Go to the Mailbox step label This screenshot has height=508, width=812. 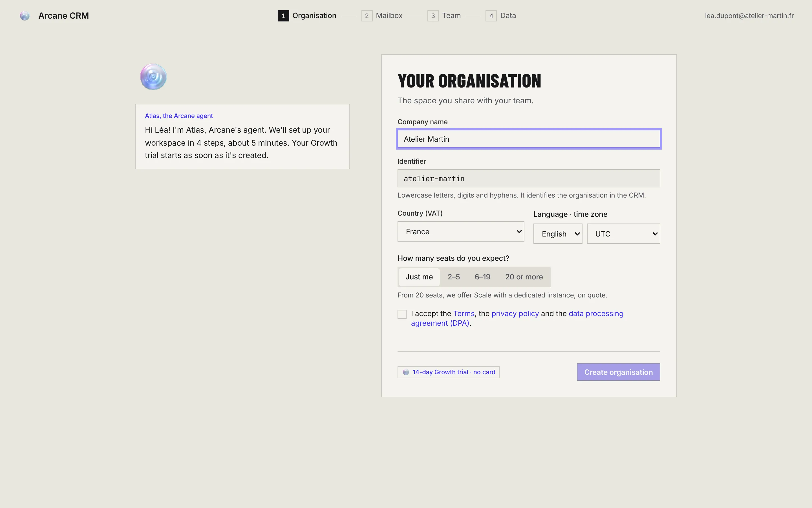(389, 16)
